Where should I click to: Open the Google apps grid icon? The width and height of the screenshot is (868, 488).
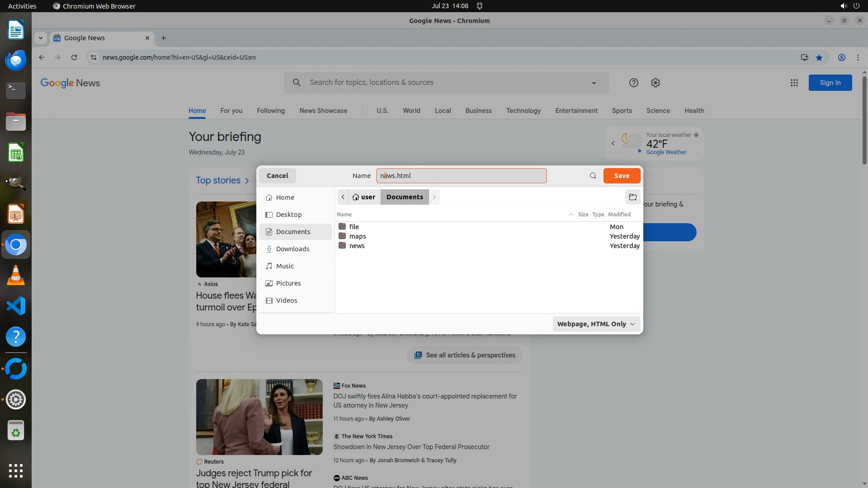(794, 83)
